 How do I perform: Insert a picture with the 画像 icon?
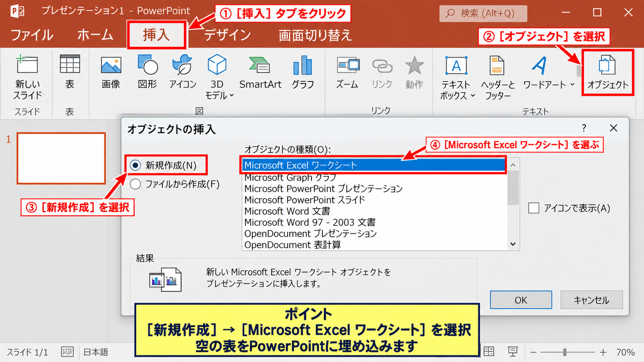click(x=111, y=73)
